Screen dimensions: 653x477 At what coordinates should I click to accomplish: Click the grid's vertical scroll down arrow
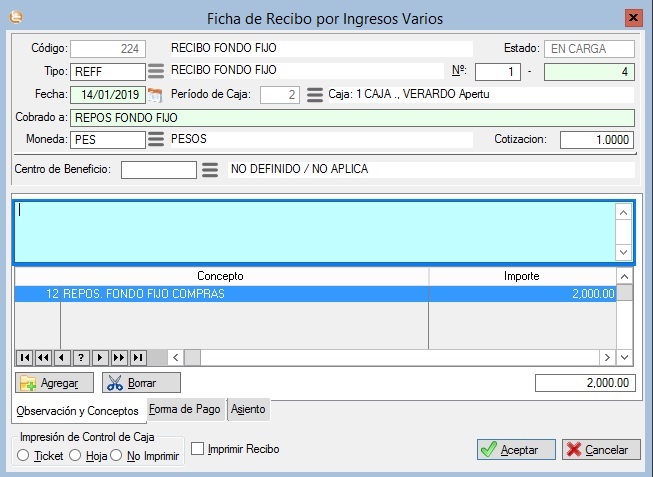[x=625, y=357]
